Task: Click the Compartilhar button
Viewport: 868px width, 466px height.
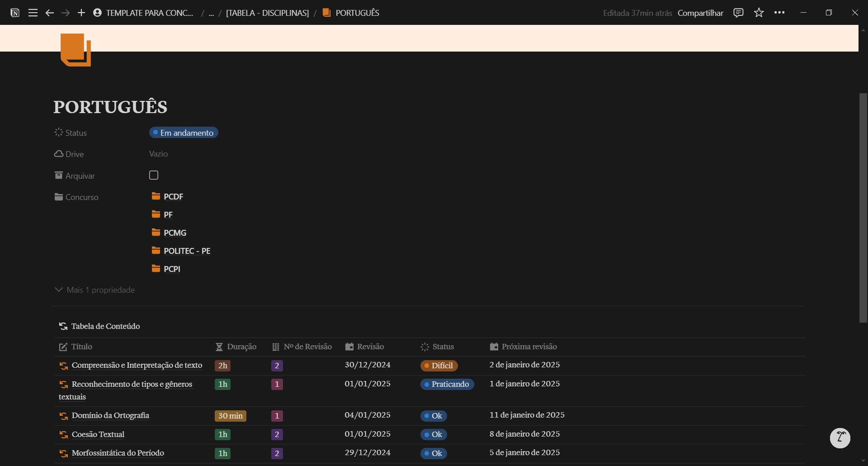Action: coord(700,13)
